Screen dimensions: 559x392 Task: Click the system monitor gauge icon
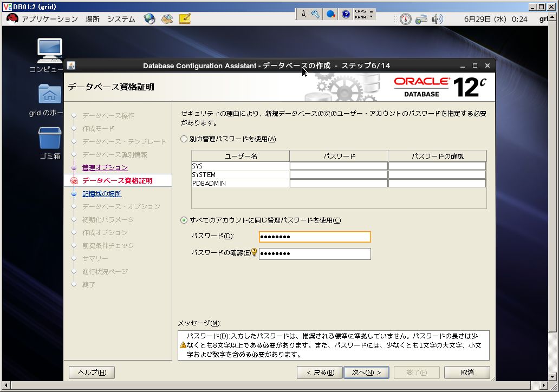[405, 19]
